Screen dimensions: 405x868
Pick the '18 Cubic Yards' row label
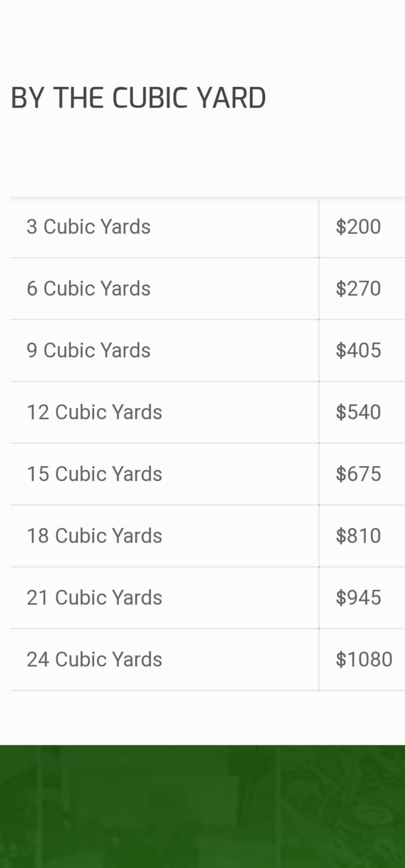click(x=95, y=536)
